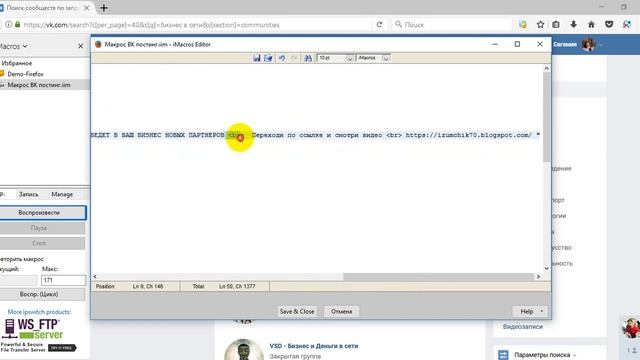Click the VK profile avatar in header

pos(588,44)
